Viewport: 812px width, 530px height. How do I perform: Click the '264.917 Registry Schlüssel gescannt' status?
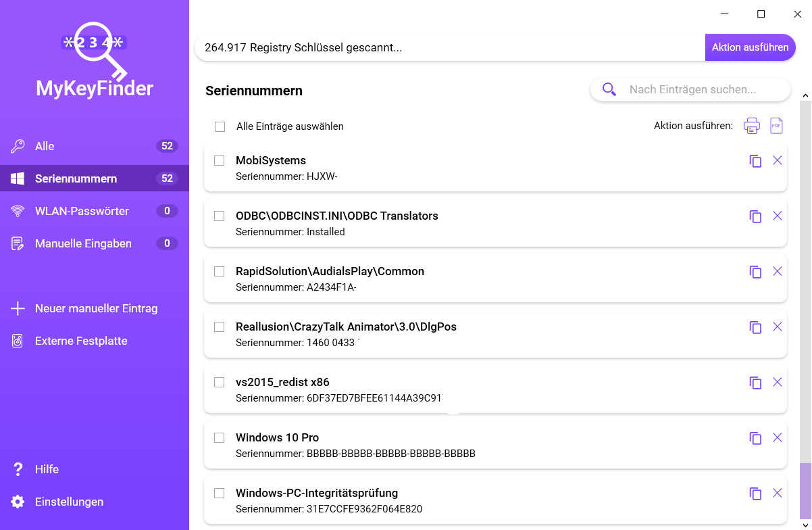pos(303,47)
